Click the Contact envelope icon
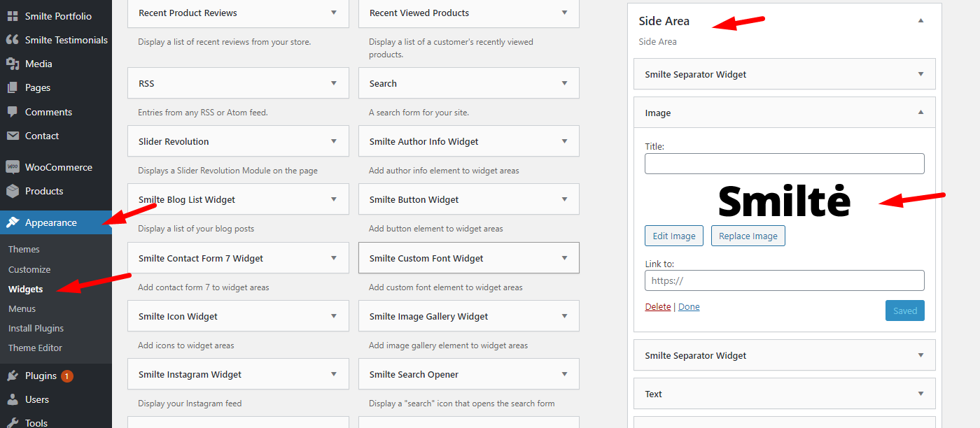 pyautogui.click(x=13, y=136)
